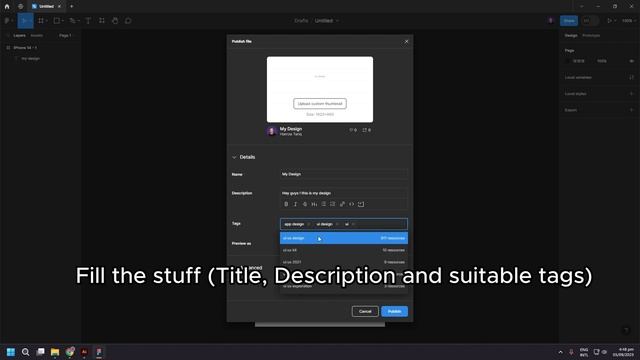Select the Pen tool
The width and height of the screenshot is (640, 360).
click(x=73, y=20)
